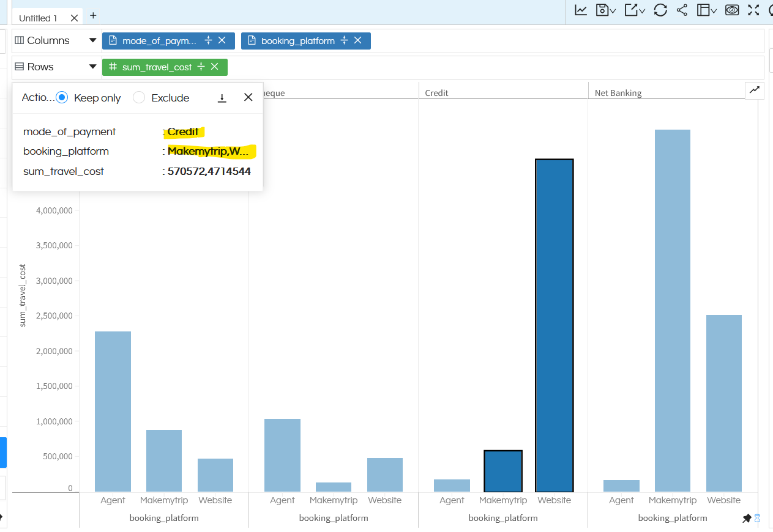Screen dimensions: 773x532
Task: Toggle the eye preview icon in toolbar
Action: [731, 10]
